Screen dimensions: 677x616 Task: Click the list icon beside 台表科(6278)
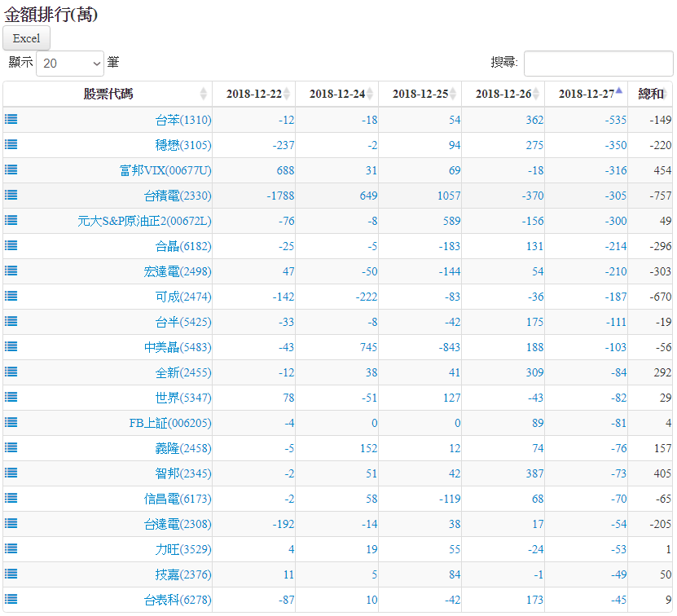pyautogui.click(x=11, y=599)
